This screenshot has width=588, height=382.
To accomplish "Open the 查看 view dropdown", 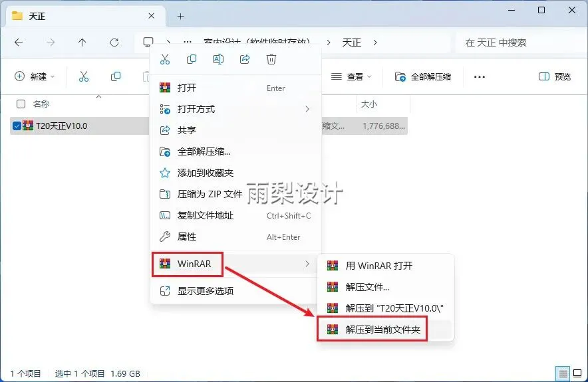I will 351,77.
